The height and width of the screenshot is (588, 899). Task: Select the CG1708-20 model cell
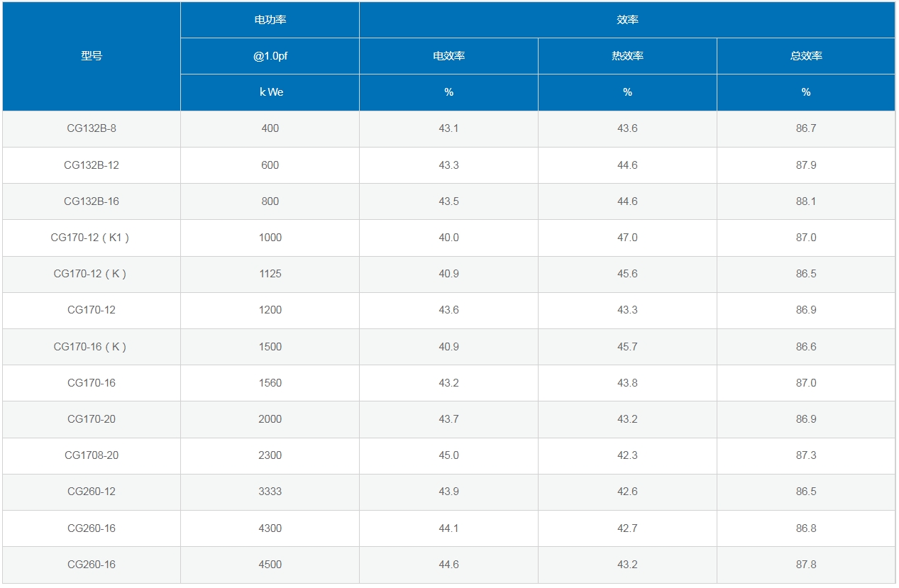tap(92, 455)
